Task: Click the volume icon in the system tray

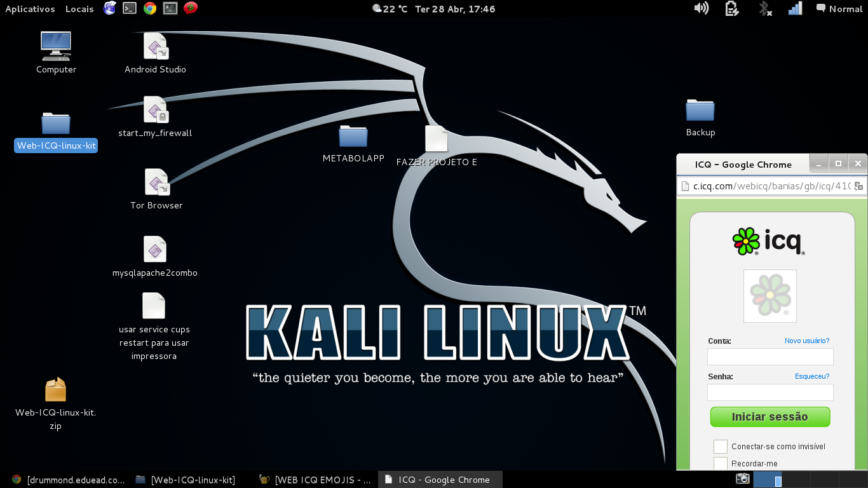Action: (702, 9)
